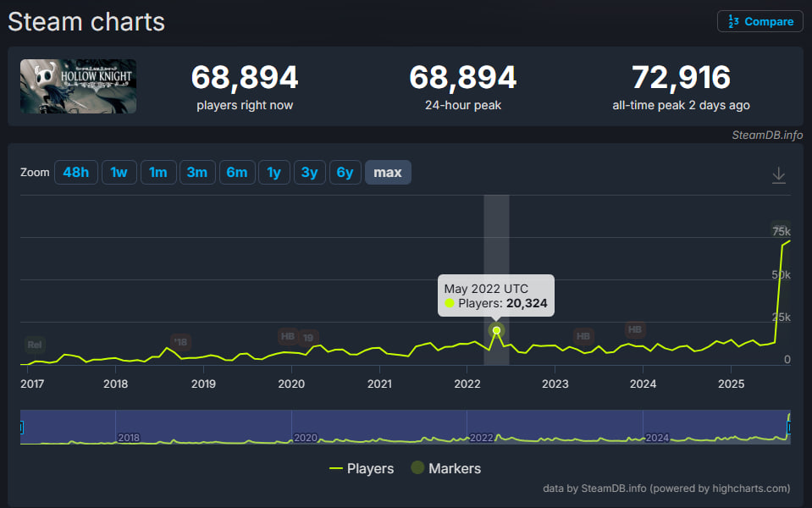
Task: Click the 75k y-axis label
Action: tap(781, 231)
